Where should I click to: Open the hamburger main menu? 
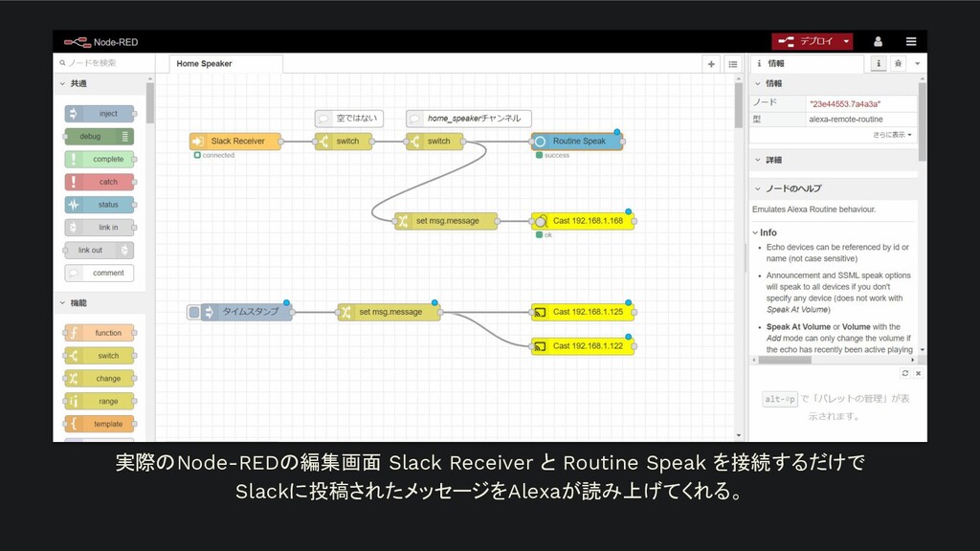(x=911, y=41)
